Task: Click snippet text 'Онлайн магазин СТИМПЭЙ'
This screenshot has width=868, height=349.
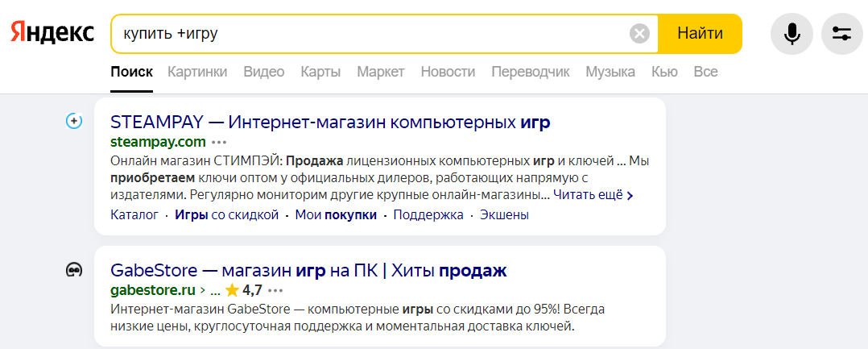Action: click(x=197, y=162)
